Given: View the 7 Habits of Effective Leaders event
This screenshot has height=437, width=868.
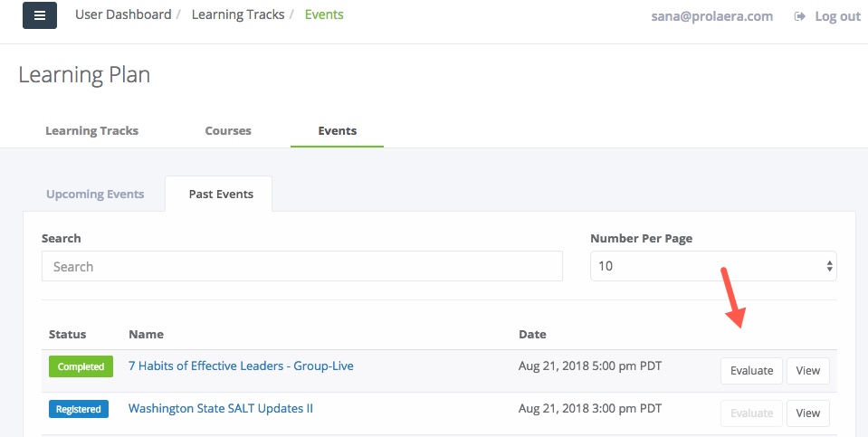Looking at the screenshot, I should coord(807,371).
